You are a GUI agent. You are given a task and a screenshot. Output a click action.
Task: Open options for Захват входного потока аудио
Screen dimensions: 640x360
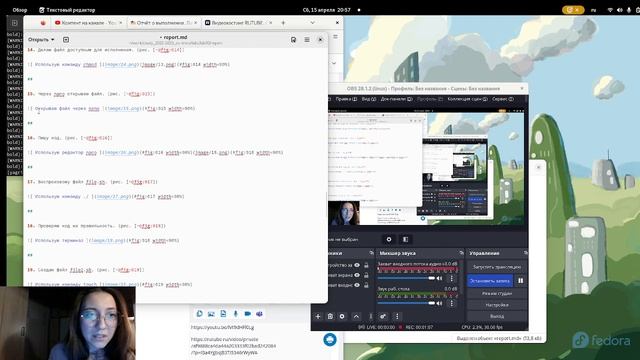click(x=451, y=278)
